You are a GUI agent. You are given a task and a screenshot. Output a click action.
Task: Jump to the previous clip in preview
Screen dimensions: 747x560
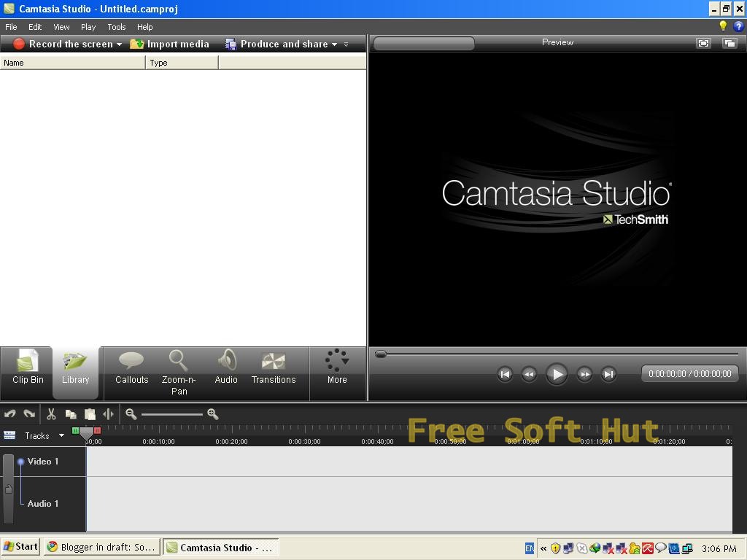(505, 374)
